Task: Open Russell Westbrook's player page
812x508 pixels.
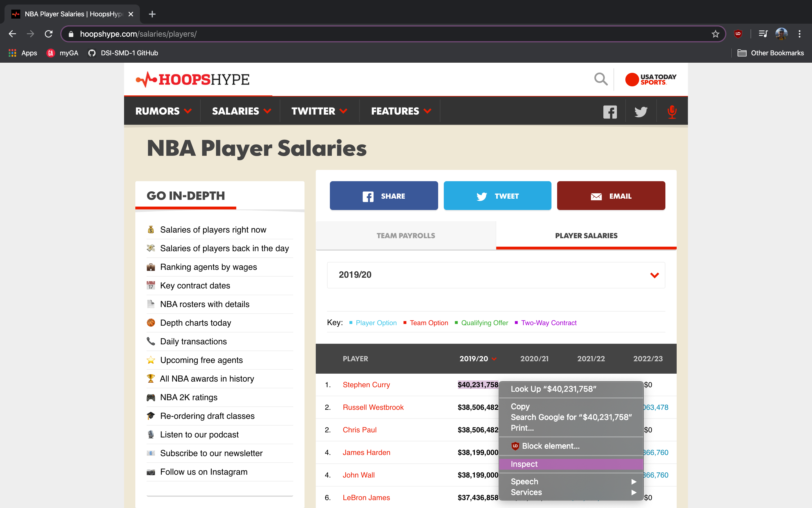Action: point(373,407)
